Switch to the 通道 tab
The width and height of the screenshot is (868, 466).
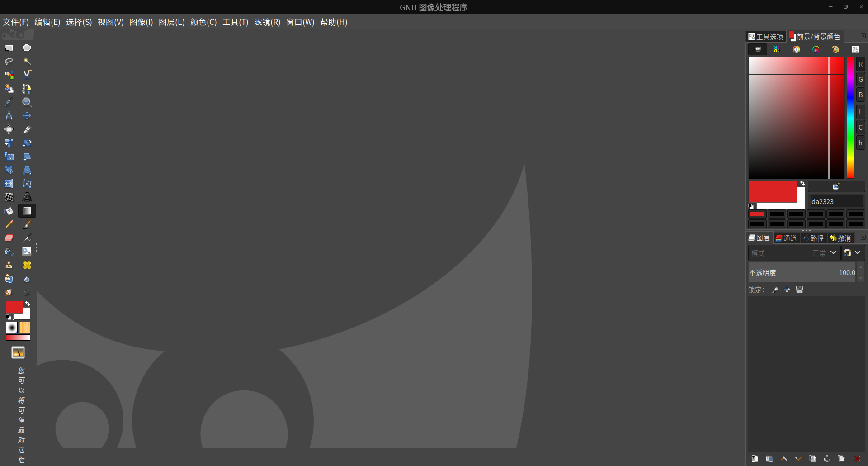(787, 238)
